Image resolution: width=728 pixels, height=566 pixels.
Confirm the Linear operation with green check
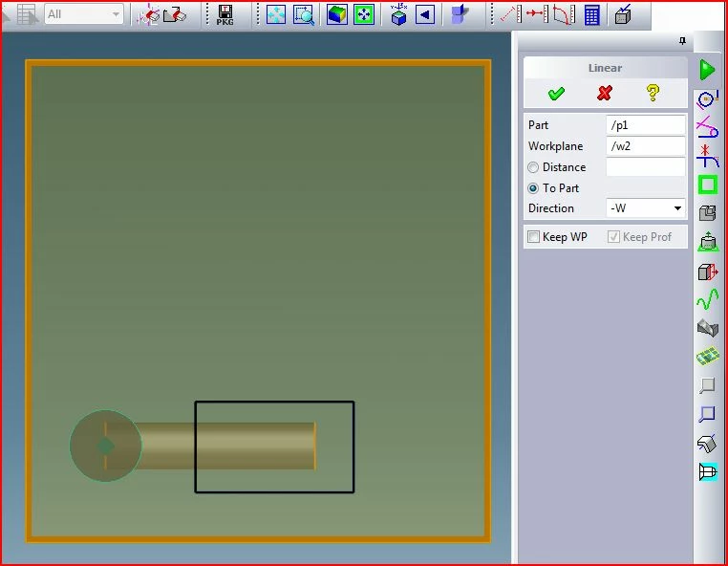click(x=556, y=94)
